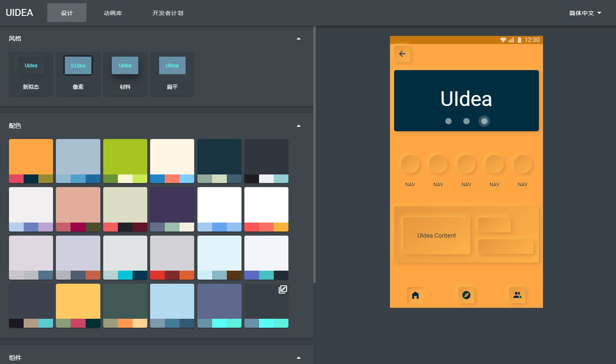The width and height of the screenshot is (616, 364).
Task: Choose the pale cyan palette with brown
Action: 219,258
